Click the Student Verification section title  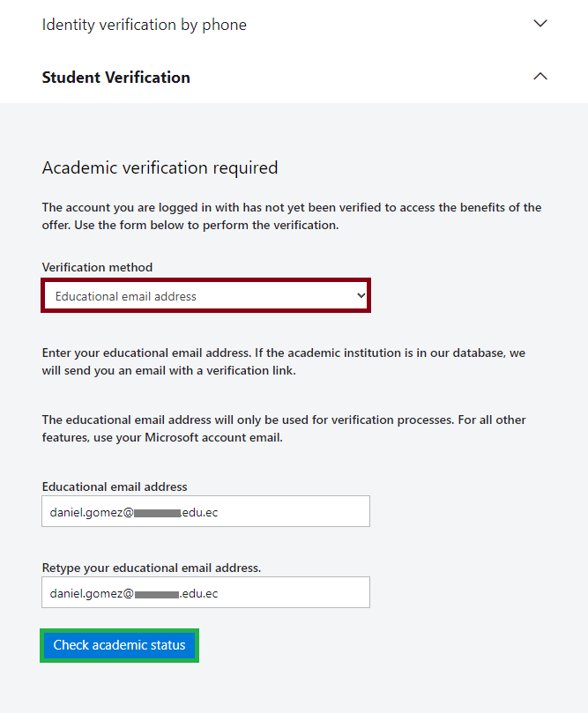tap(116, 78)
